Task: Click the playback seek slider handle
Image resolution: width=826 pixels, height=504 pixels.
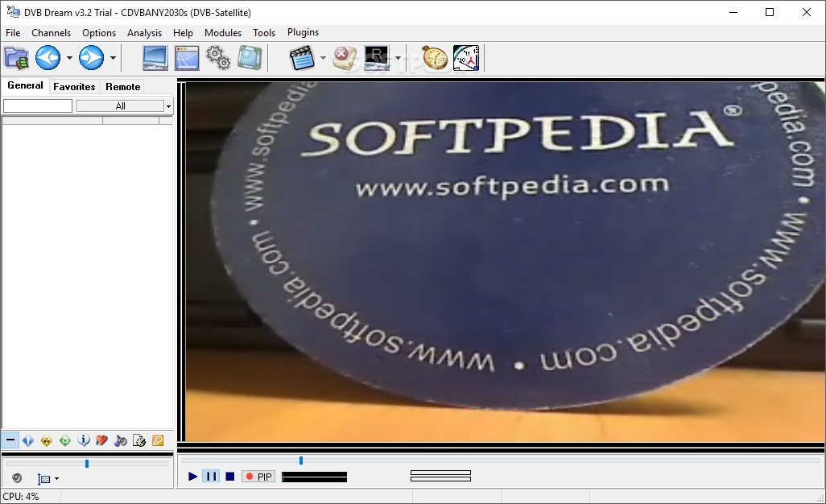Action: [x=301, y=461]
